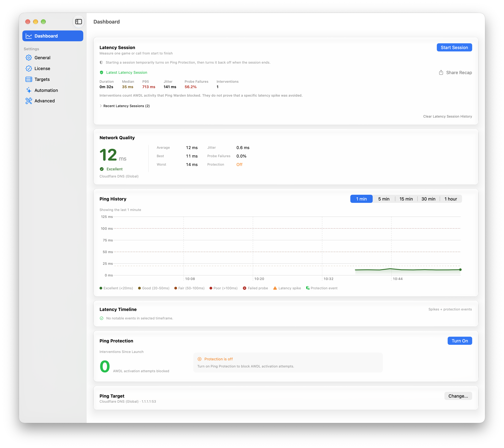Click the Share Recap upload icon
This screenshot has height=448, width=504.
[x=441, y=72]
